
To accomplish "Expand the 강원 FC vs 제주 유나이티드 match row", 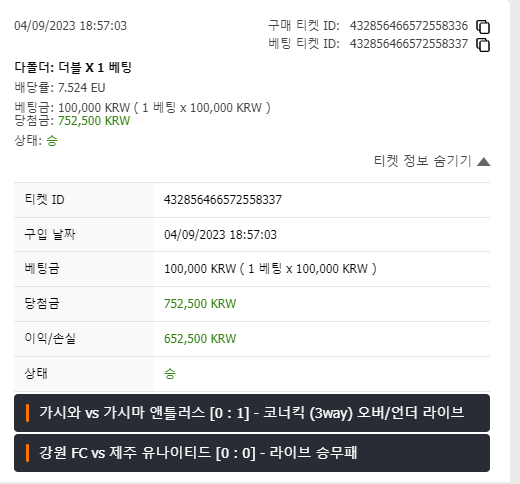I will 252,453.
